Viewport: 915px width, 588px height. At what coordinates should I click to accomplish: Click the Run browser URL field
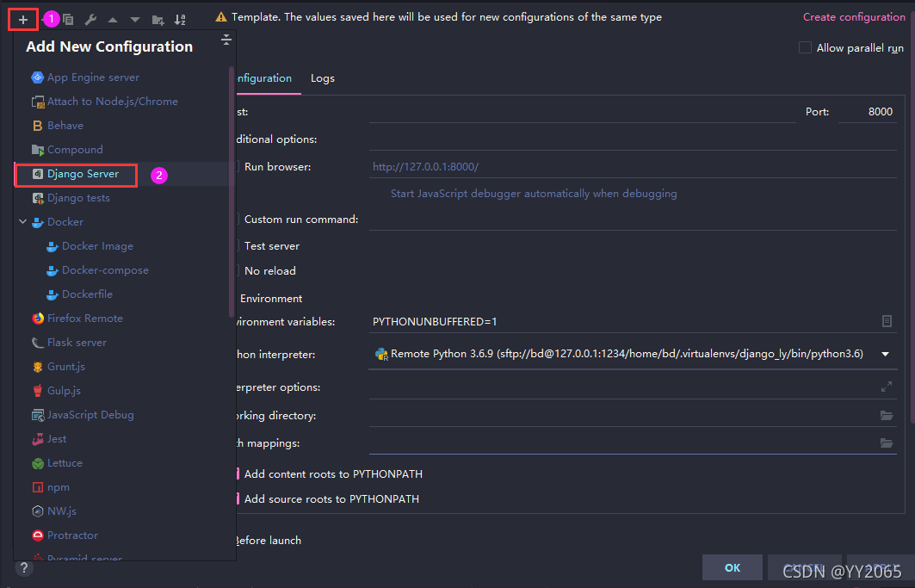(x=633, y=167)
